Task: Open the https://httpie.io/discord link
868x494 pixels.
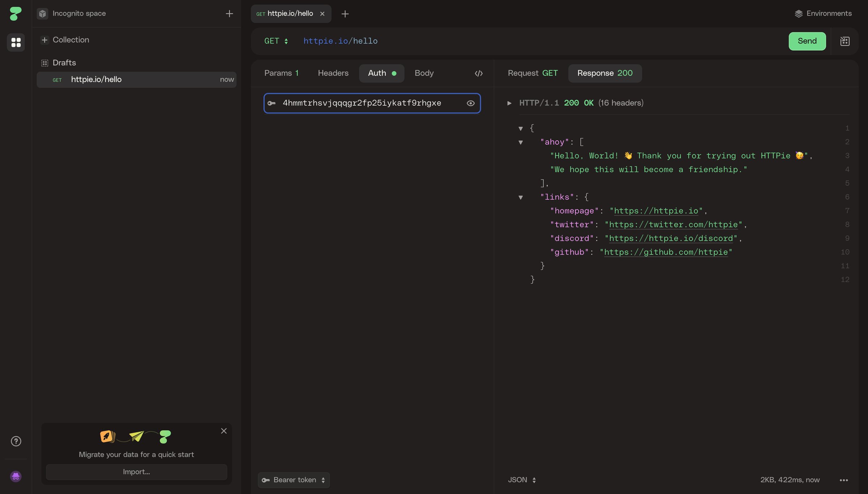Action: [x=671, y=239]
